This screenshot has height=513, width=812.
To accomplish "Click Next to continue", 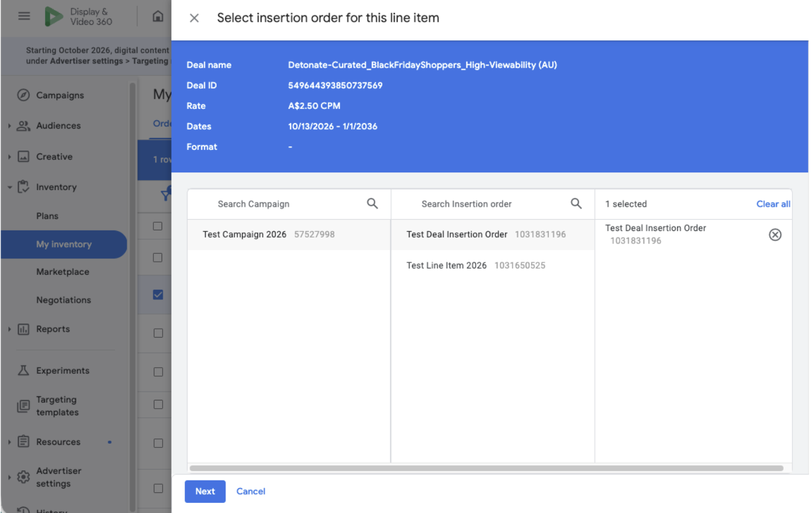I will coord(205,491).
